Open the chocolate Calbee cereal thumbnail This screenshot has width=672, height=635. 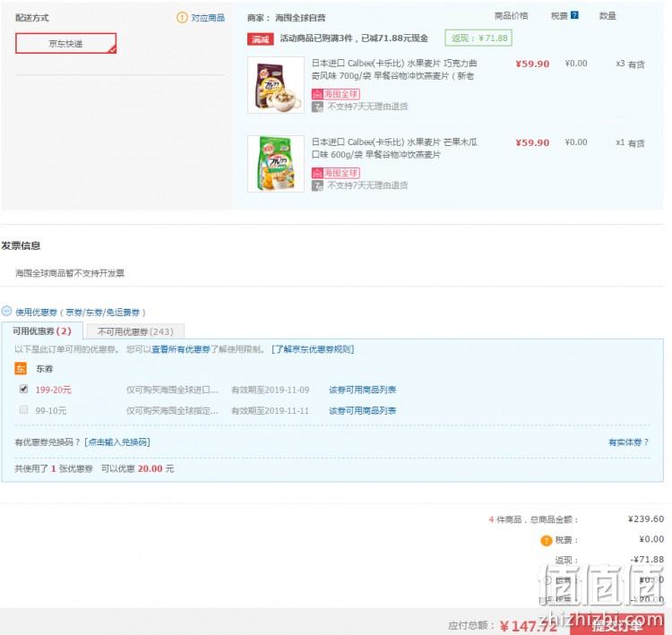point(276,85)
